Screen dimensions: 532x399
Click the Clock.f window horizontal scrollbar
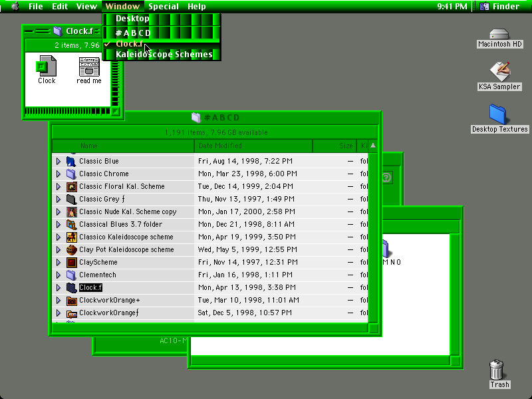(68, 111)
